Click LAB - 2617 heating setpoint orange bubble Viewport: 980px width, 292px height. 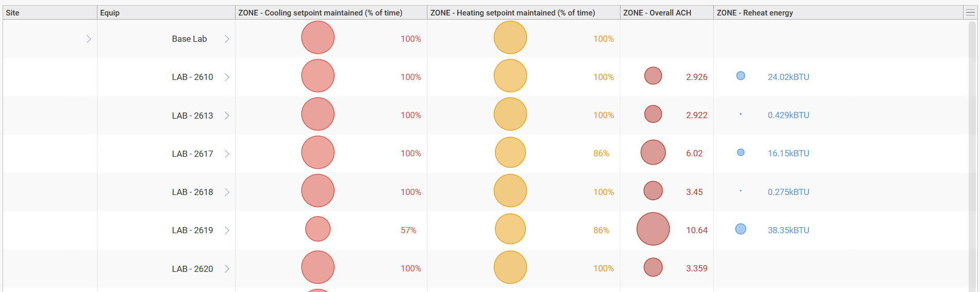[510, 153]
